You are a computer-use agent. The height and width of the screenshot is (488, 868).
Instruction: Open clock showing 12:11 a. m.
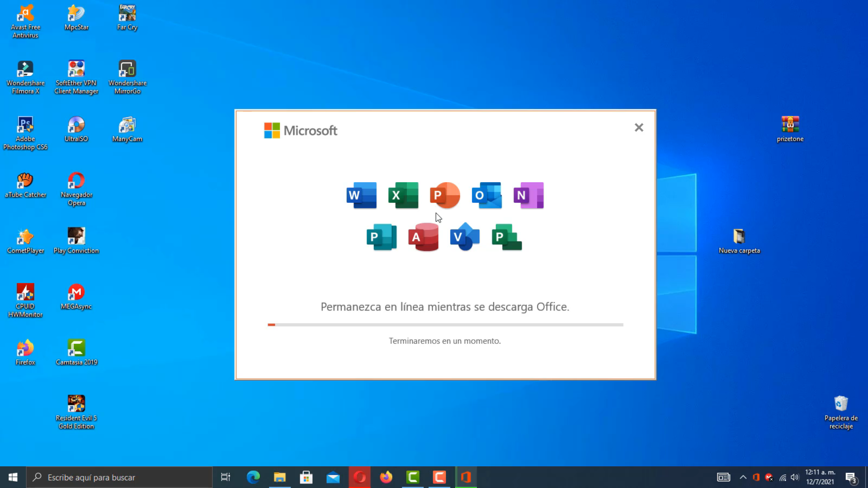[820, 477]
